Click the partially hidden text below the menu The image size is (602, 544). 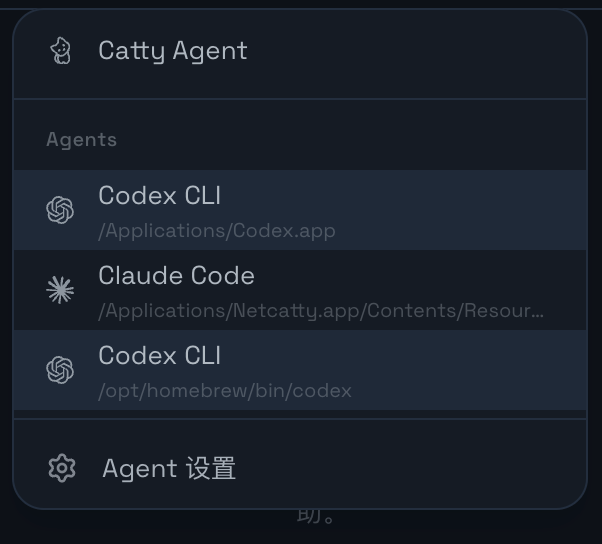tap(316, 517)
